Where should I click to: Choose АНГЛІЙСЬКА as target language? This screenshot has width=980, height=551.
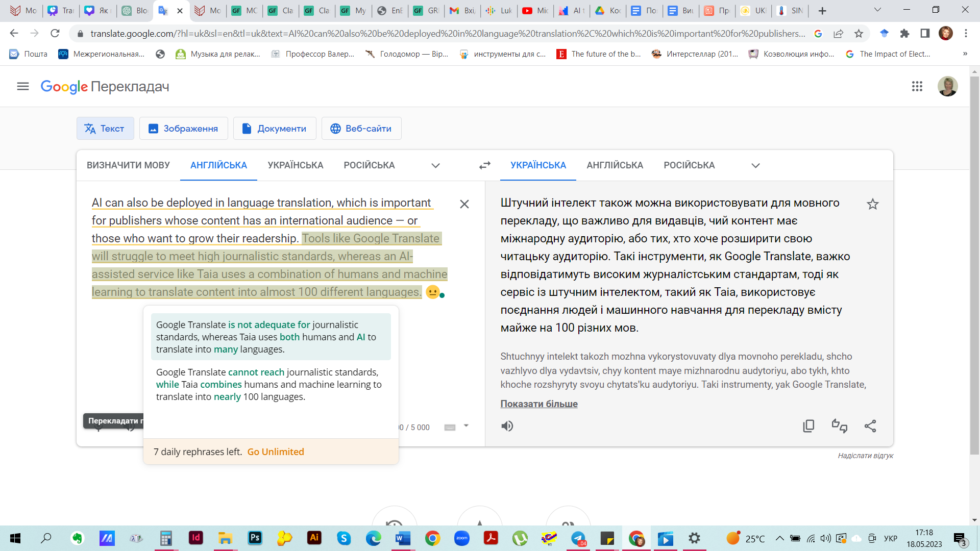tap(615, 165)
